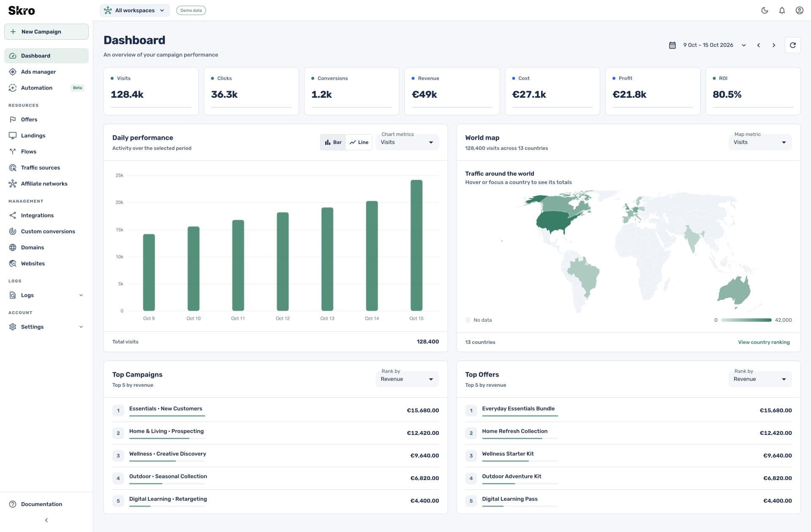Open user account profile icon
The image size is (811, 532).
click(799, 11)
